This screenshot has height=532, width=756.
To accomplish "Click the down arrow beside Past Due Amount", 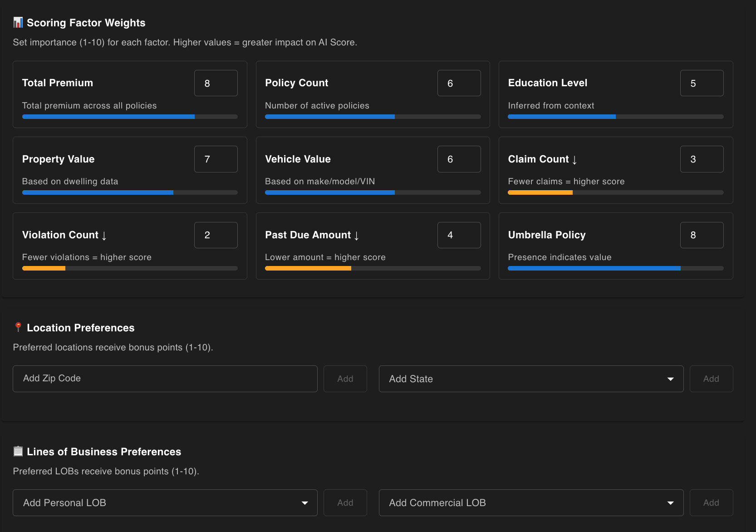I will point(357,236).
